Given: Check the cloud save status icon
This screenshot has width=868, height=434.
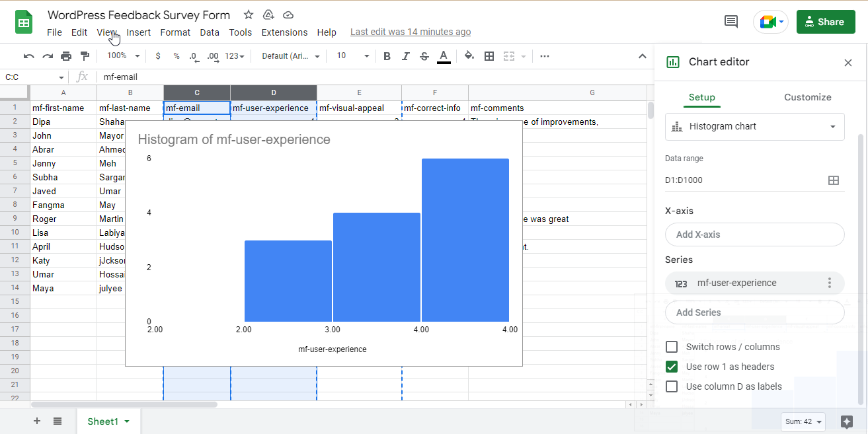Looking at the screenshot, I should pos(288,15).
